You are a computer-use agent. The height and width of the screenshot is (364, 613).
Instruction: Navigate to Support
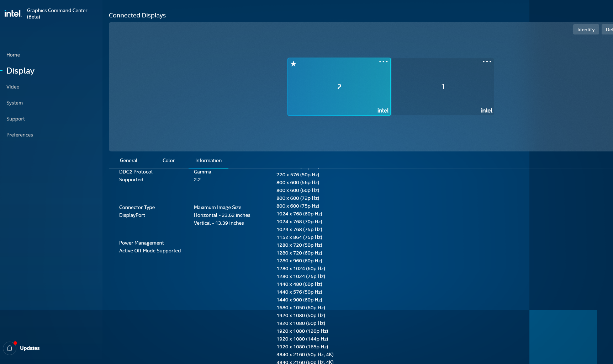(x=16, y=119)
